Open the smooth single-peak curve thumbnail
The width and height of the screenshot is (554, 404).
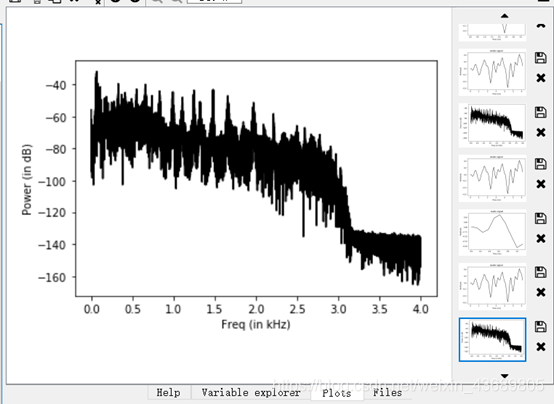click(x=493, y=232)
